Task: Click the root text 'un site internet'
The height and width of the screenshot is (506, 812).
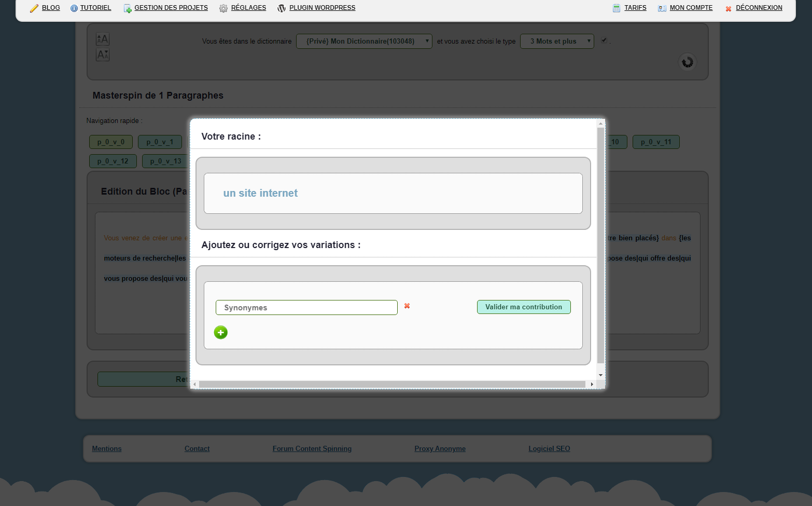Action: pos(260,193)
